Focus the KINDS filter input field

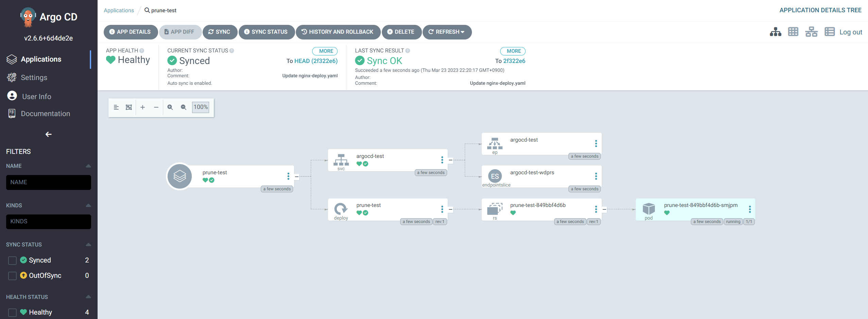(49, 222)
